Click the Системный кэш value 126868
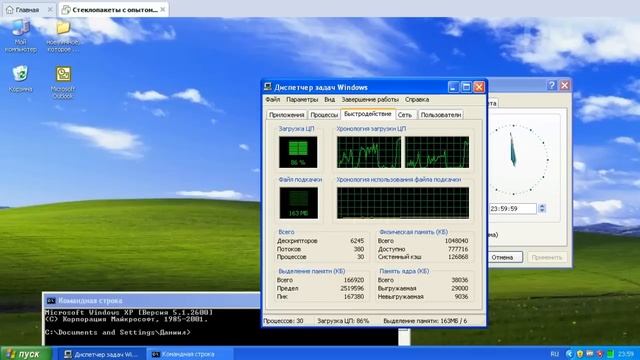 (x=458, y=257)
